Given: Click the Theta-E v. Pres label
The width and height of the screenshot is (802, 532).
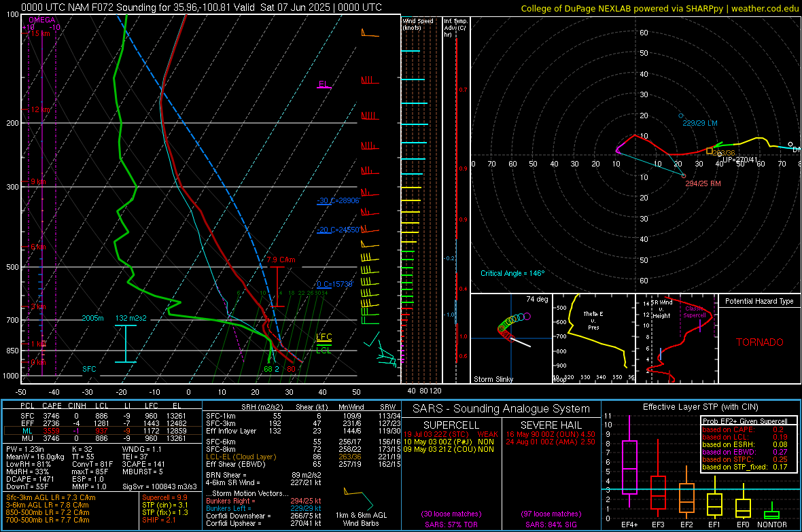Looking at the screenshot, I should pyautogui.click(x=593, y=320).
